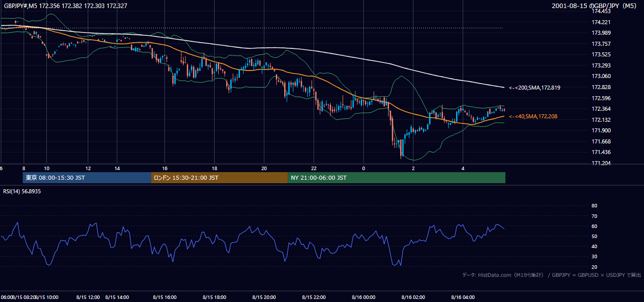Click the hour tick 4 on time axis
This screenshot has width=644, height=302.
point(463,168)
